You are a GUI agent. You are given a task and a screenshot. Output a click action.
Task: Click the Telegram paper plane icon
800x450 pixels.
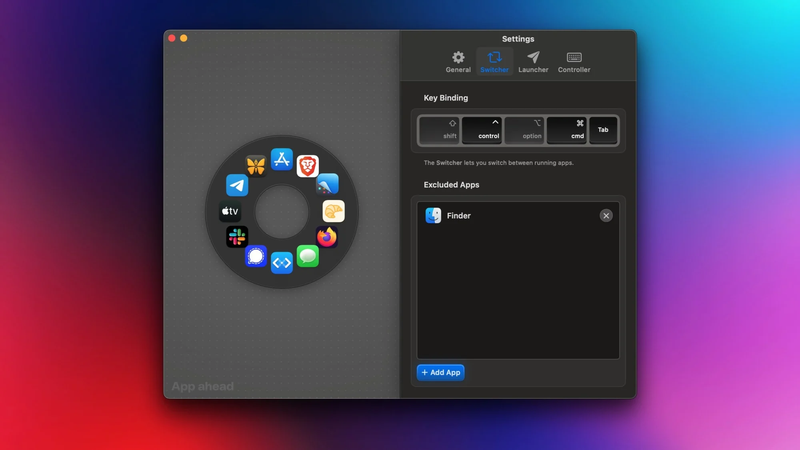pyautogui.click(x=237, y=185)
